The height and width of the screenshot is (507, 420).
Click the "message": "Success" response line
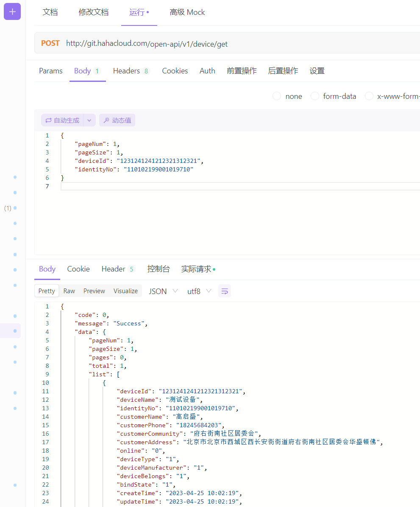coord(111,323)
